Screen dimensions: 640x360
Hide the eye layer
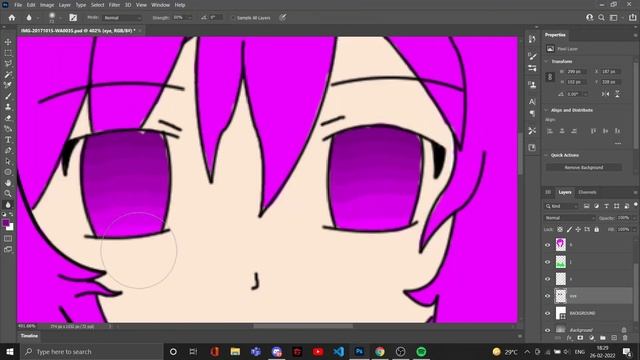click(x=548, y=296)
